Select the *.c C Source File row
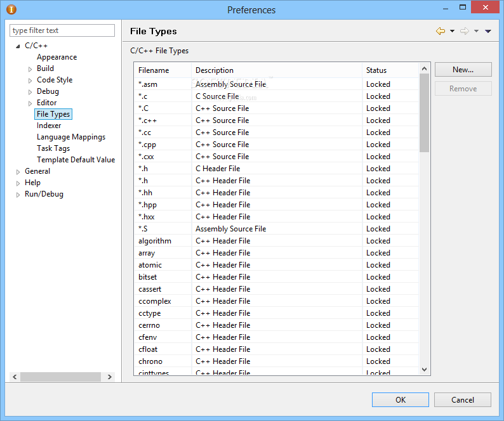 pyautogui.click(x=276, y=96)
